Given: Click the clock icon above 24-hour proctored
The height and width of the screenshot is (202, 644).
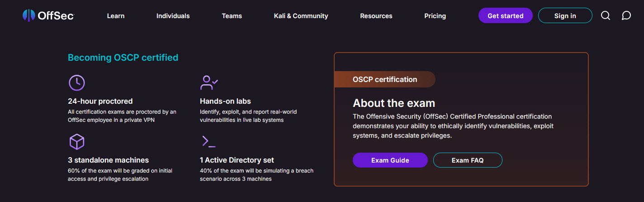Looking at the screenshot, I should click(77, 82).
